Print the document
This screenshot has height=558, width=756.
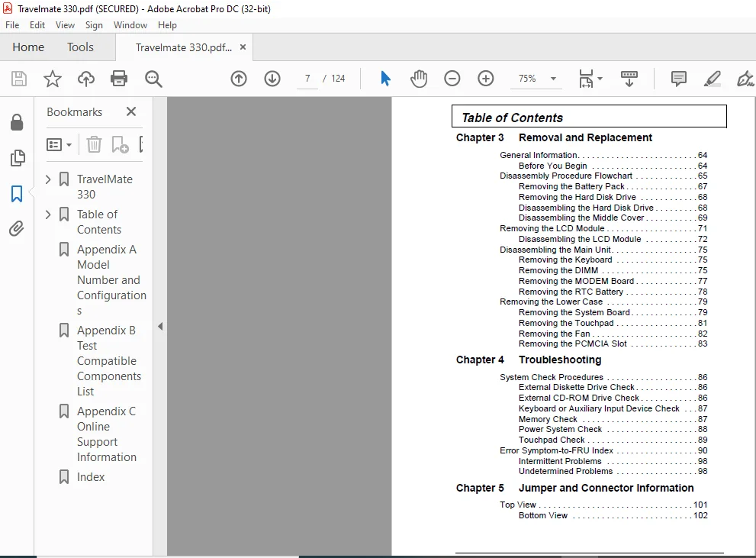[x=119, y=79]
